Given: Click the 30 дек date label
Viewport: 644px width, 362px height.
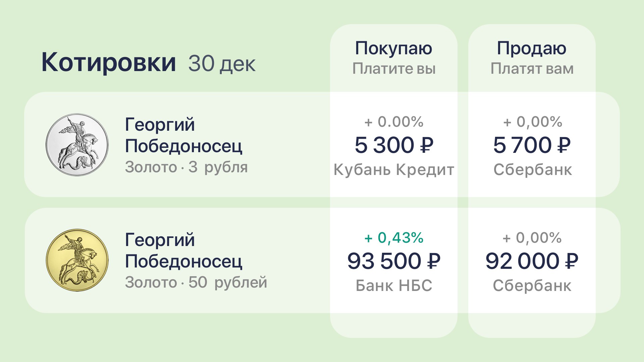Looking at the screenshot, I should (x=222, y=63).
